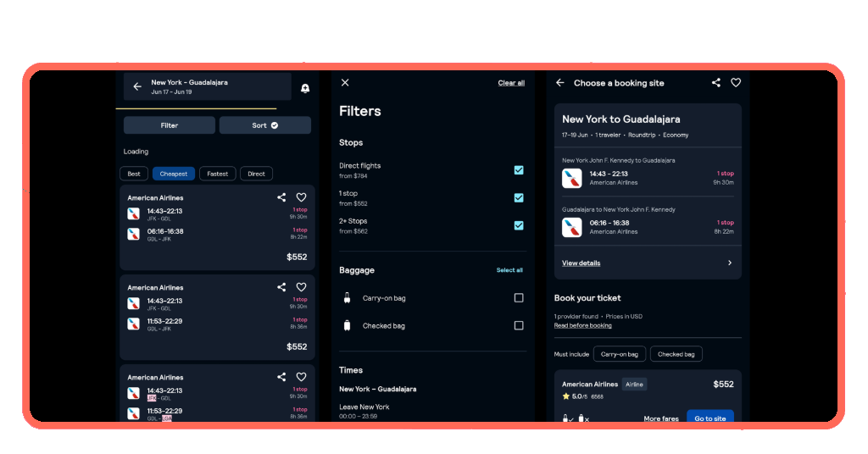
Task: Share the first $552 American Airlines flight
Action: tap(281, 197)
